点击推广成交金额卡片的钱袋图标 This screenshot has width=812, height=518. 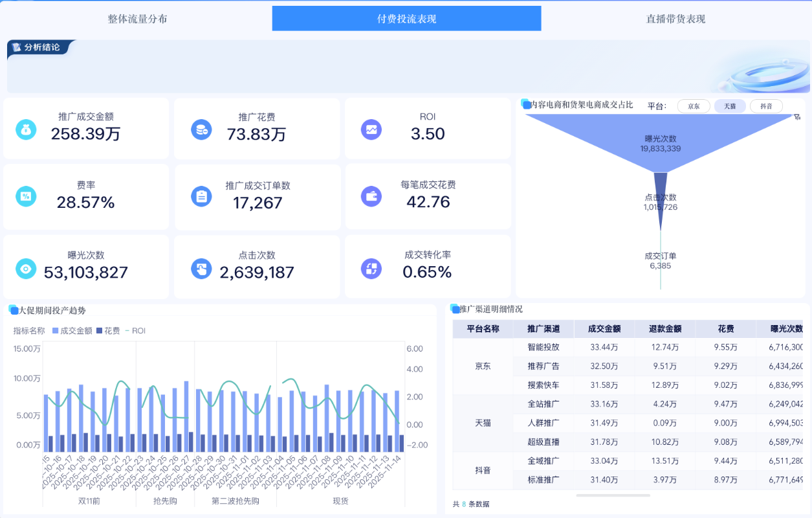point(25,128)
